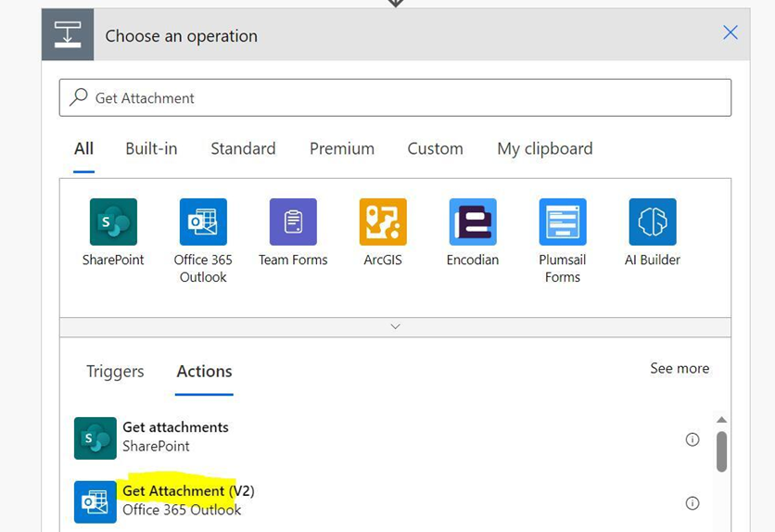Viewport: 775px width, 532px height.
Task: Click the actions list scrollbar thumb
Action: (721, 452)
